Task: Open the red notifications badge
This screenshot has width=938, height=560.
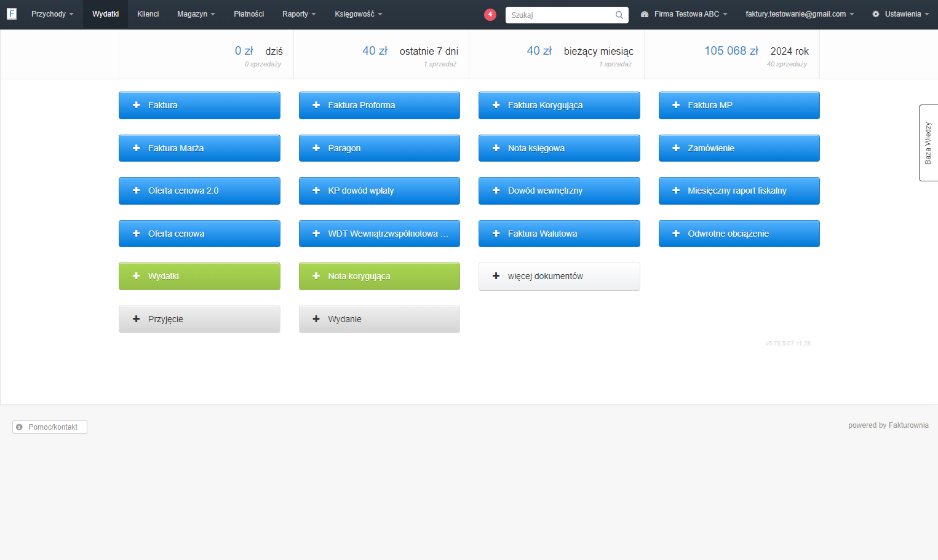Action: coord(490,14)
